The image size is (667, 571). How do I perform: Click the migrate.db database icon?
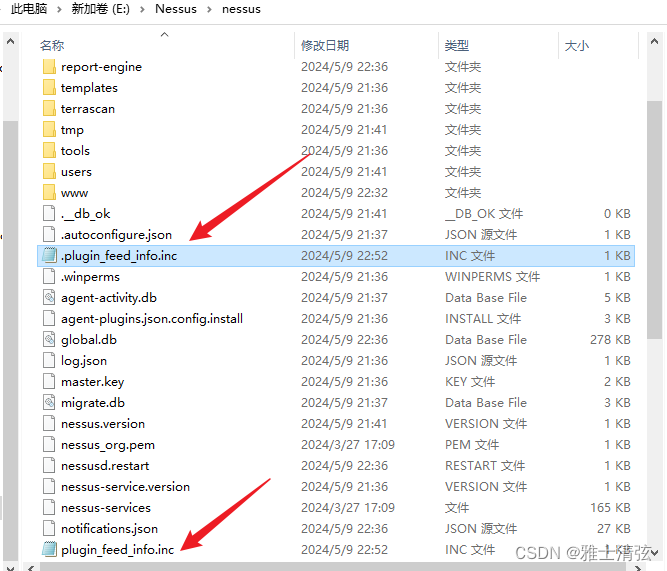point(49,403)
